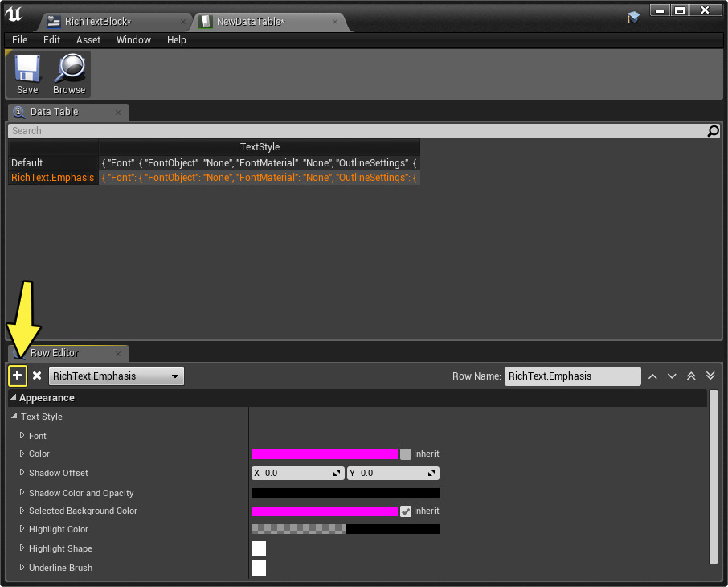
Task: Uncheck Inherit for Selected Background Color
Action: pyautogui.click(x=406, y=511)
